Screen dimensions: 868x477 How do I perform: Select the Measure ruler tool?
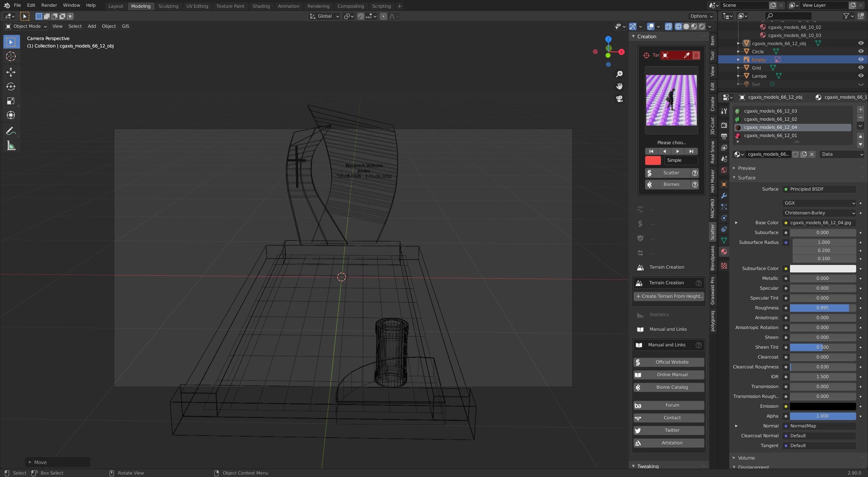tap(11, 146)
